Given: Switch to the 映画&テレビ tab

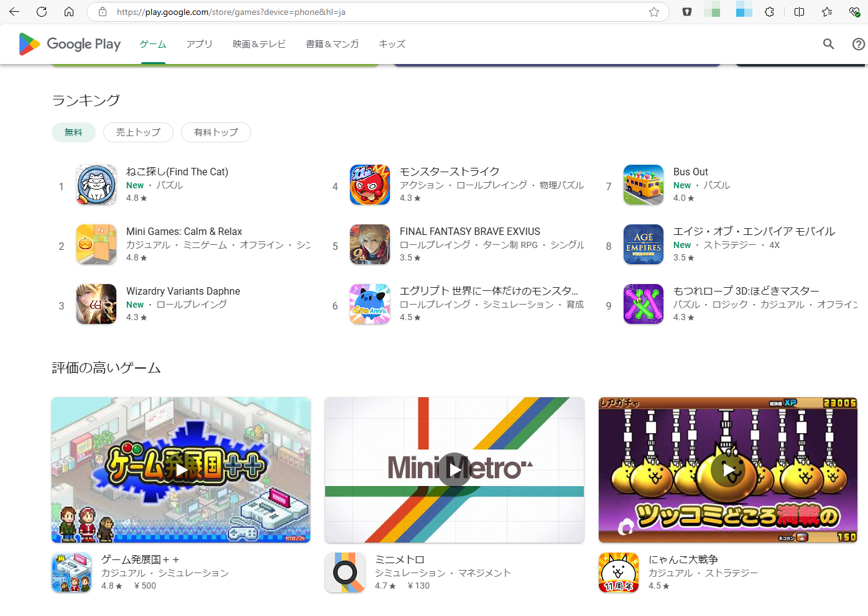Looking at the screenshot, I should pyautogui.click(x=259, y=44).
